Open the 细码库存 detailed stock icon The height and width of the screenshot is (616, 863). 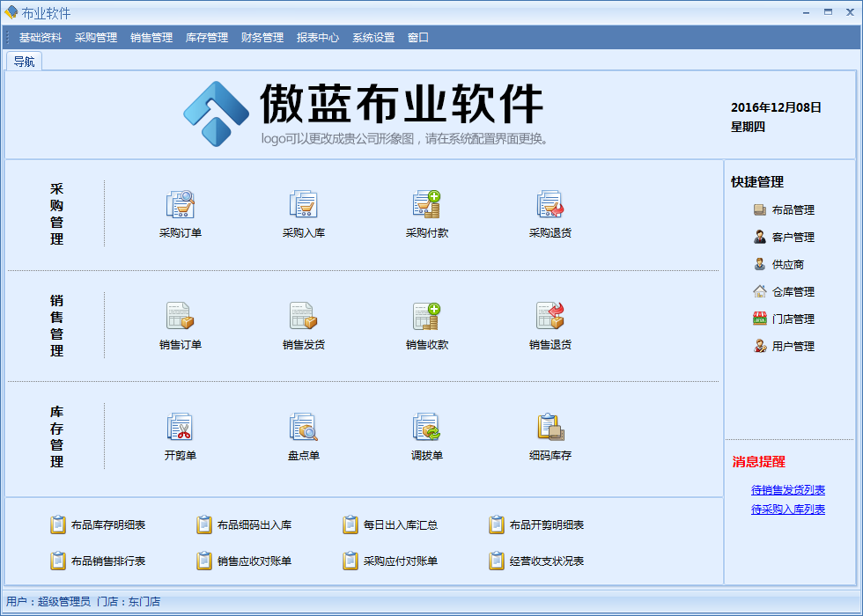coord(550,428)
